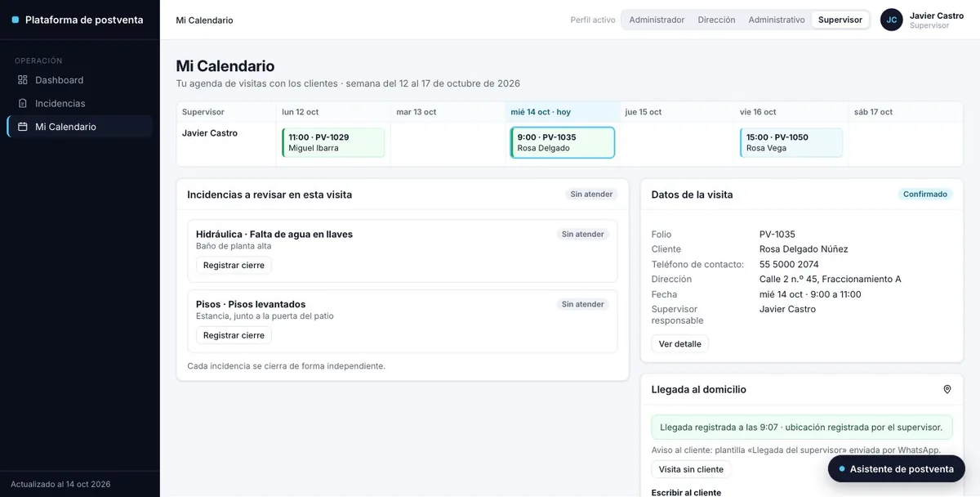The image size is (980, 497).
Task: Click the Escribir al cliente heading
Action: [686, 492]
